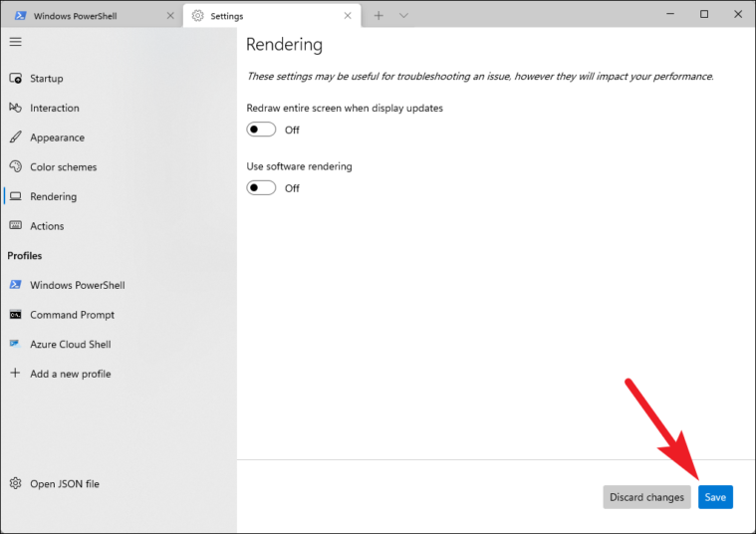
Task: Click the Color schemes palette icon
Action: (x=15, y=167)
